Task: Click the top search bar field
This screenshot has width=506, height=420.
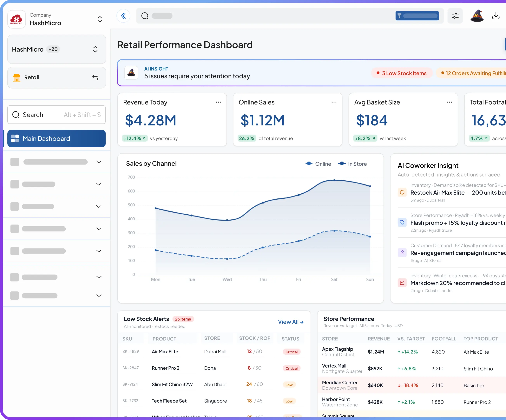Action: (290, 16)
